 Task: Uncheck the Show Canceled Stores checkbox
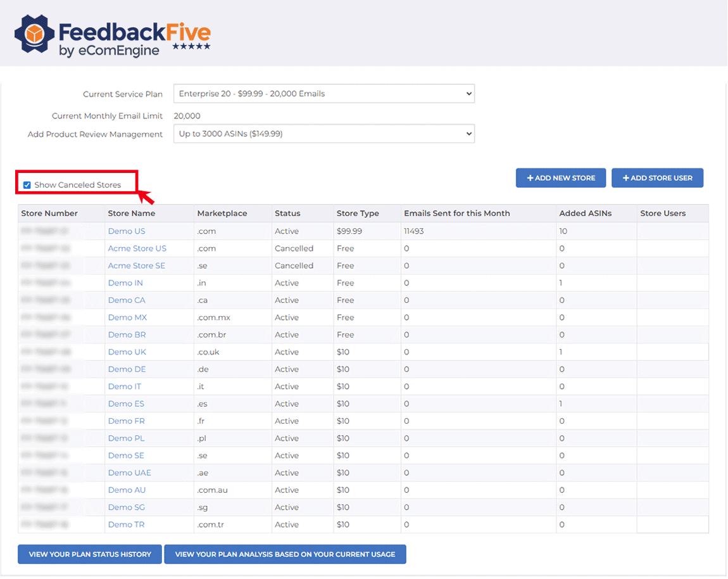[x=27, y=185]
